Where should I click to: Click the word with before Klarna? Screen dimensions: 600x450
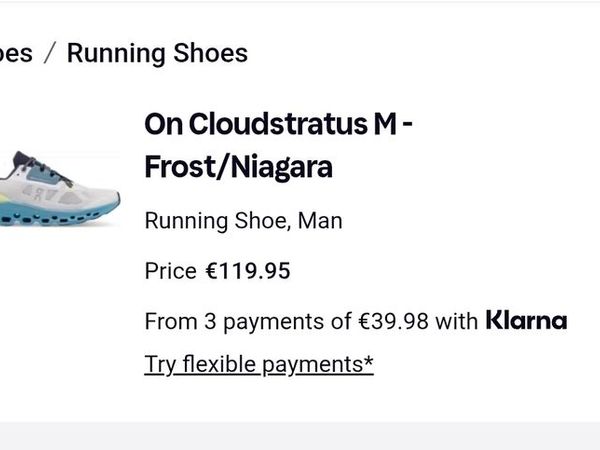click(x=456, y=321)
